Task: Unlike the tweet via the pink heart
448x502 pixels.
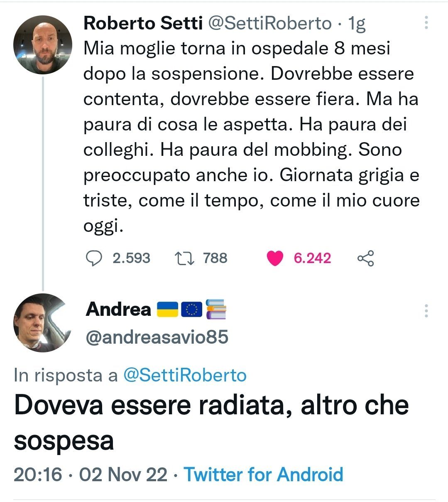Action: [274, 258]
